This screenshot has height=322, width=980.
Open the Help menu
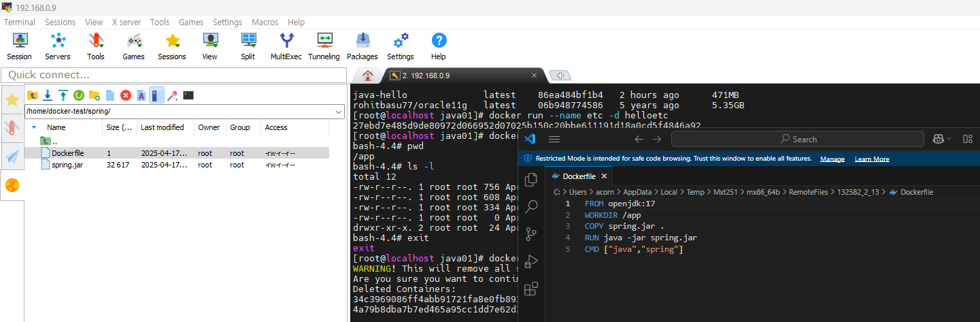[296, 22]
